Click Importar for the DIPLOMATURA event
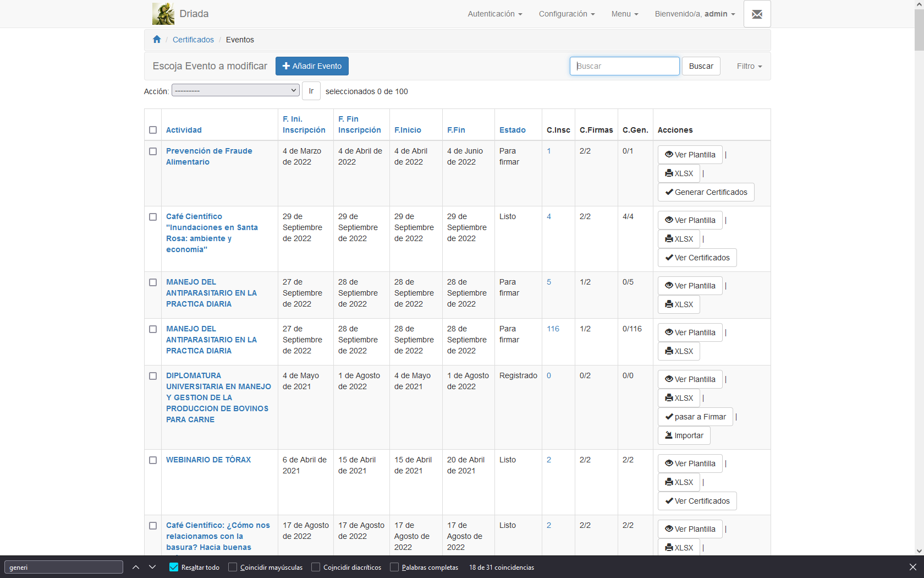Image resolution: width=924 pixels, height=578 pixels. click(684, 435)
